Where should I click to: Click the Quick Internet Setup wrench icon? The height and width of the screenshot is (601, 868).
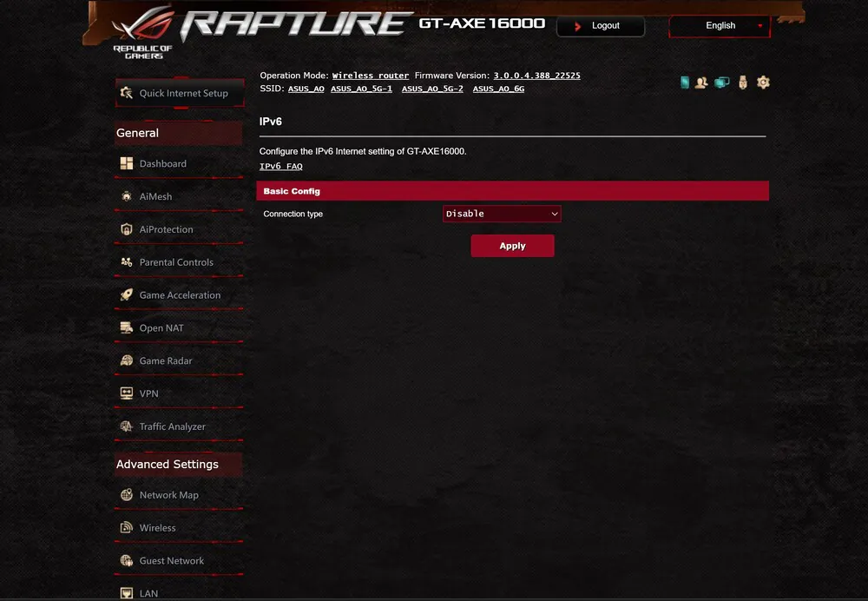(x=126, y=93)
